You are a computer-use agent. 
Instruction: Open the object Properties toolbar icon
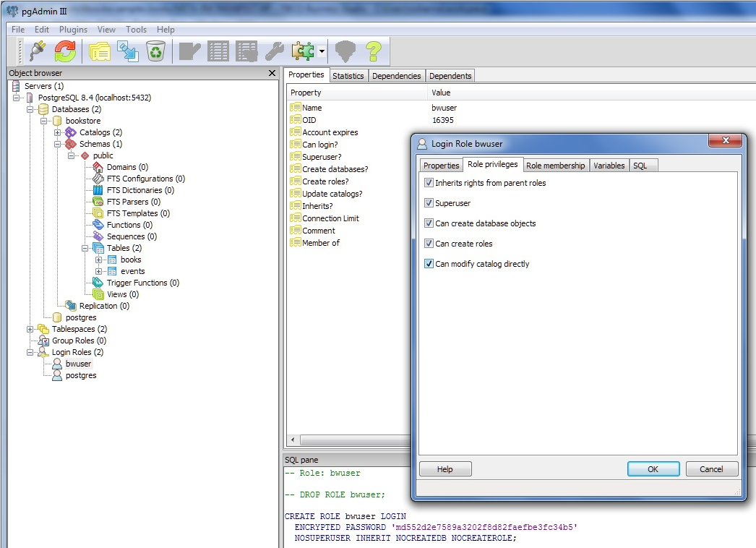[100, 51]
